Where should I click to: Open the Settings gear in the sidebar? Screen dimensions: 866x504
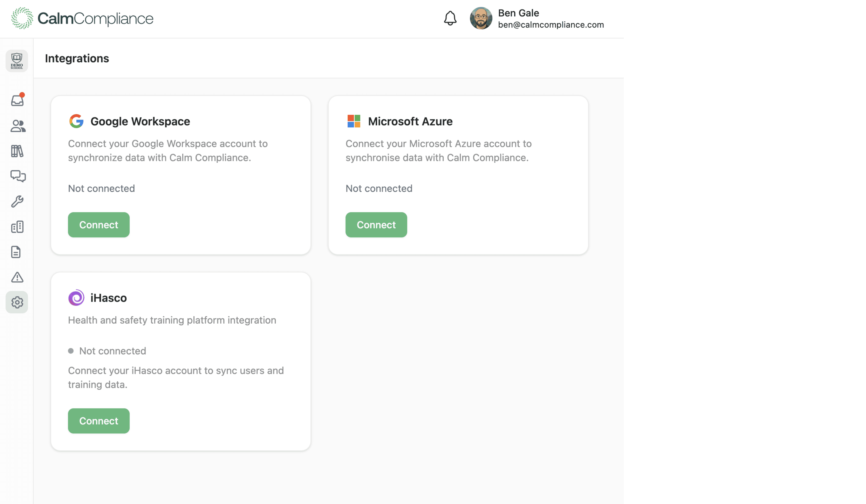(x=17, y=302)
